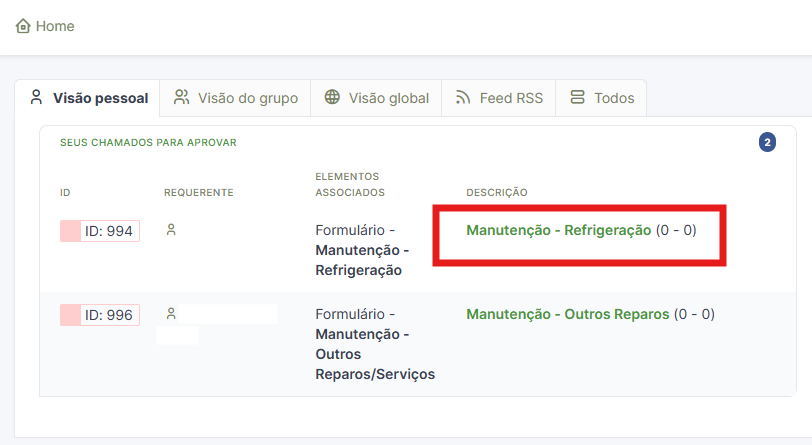Click the Home house icon
The image size is (812, 445).
tap(23, 26)
